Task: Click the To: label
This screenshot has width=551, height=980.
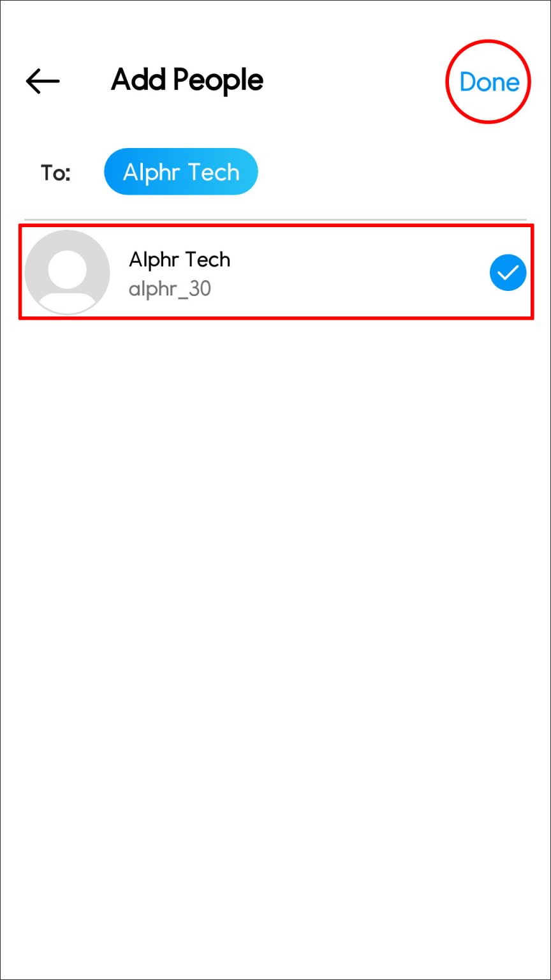Action: click(x=55, y=172)
